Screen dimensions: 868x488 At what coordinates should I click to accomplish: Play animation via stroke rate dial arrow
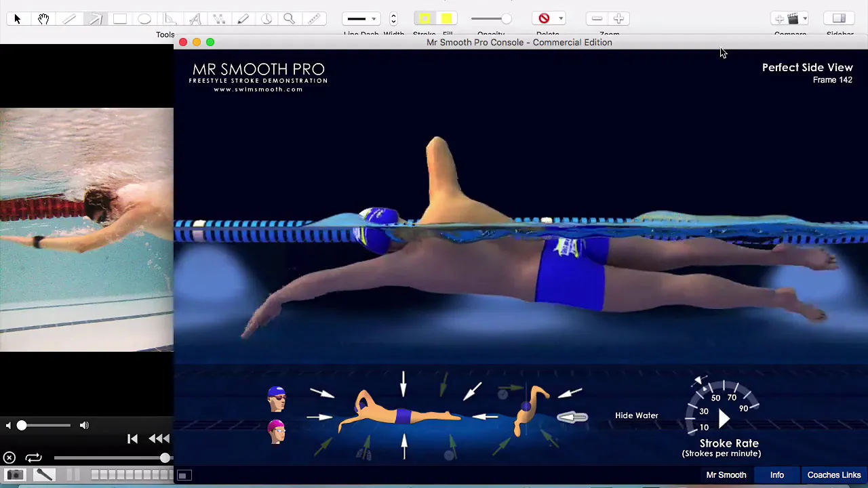coord(724,419)
